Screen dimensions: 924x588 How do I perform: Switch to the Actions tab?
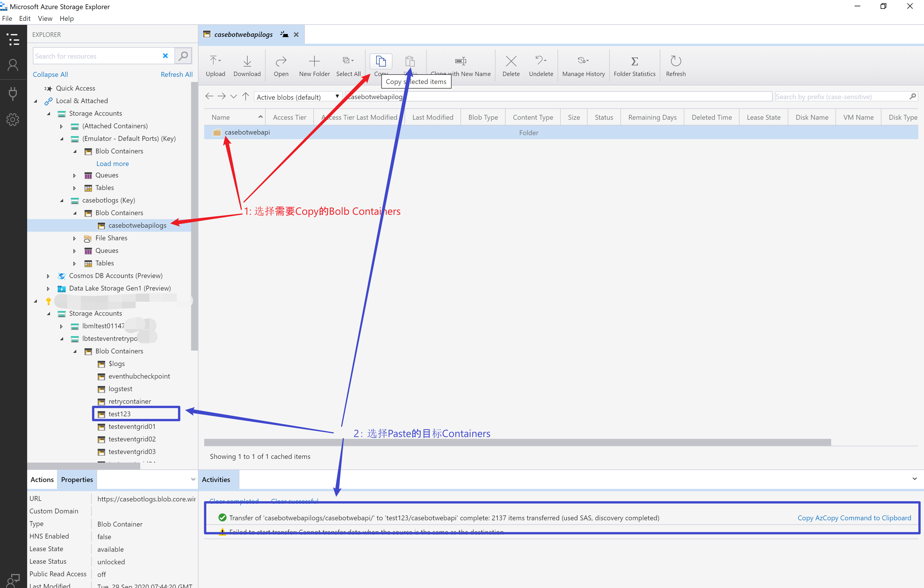42,479
